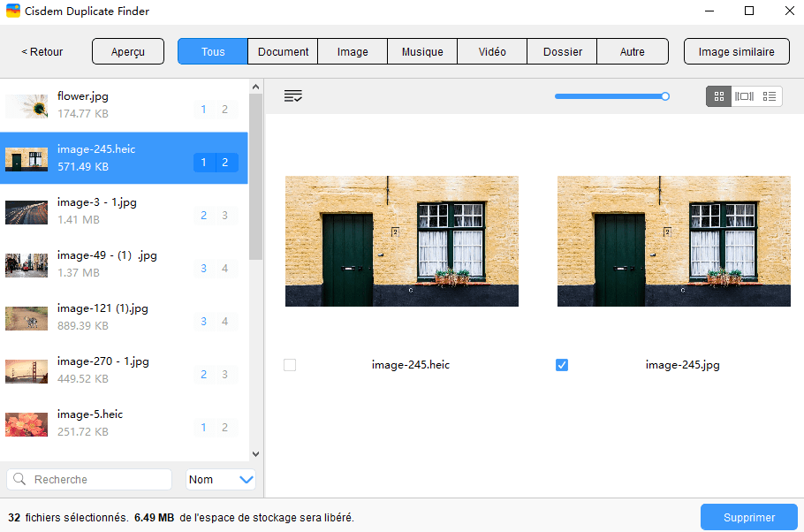The image size is (804, 532).
Task: Click the Golden Gate image-270 thumbnail
Action: 27,371
